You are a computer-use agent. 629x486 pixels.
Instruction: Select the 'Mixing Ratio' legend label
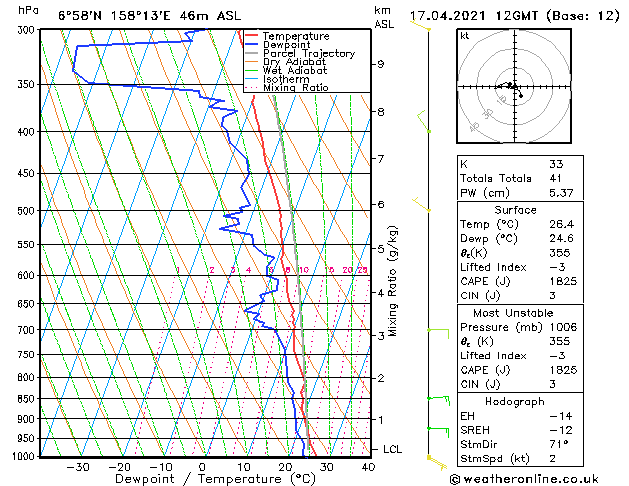coord(296,87)
